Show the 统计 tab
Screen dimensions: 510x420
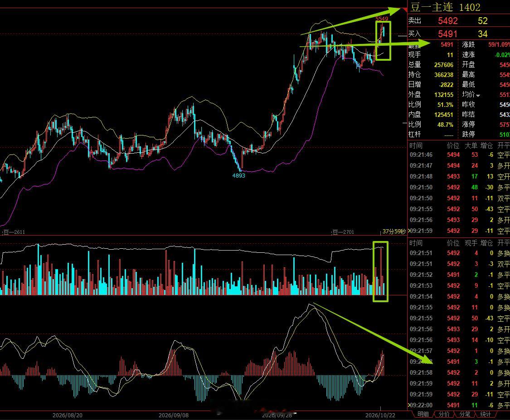[485, 414]
